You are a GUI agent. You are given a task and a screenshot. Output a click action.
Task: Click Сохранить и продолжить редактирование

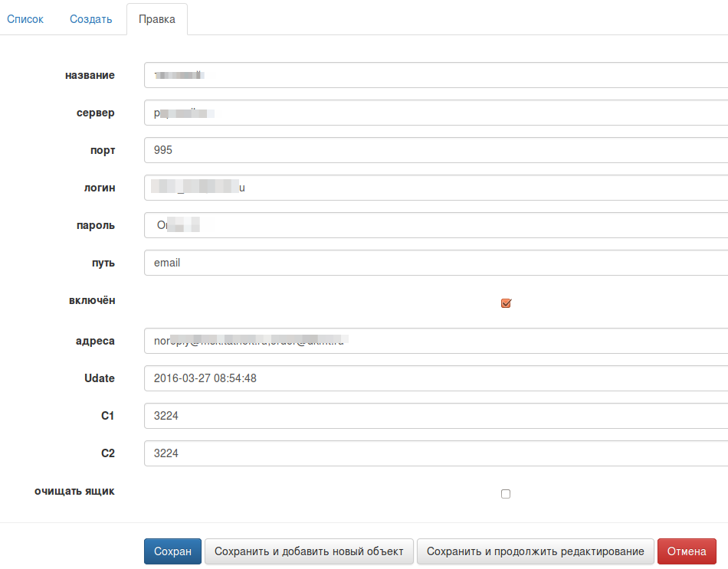536,551
